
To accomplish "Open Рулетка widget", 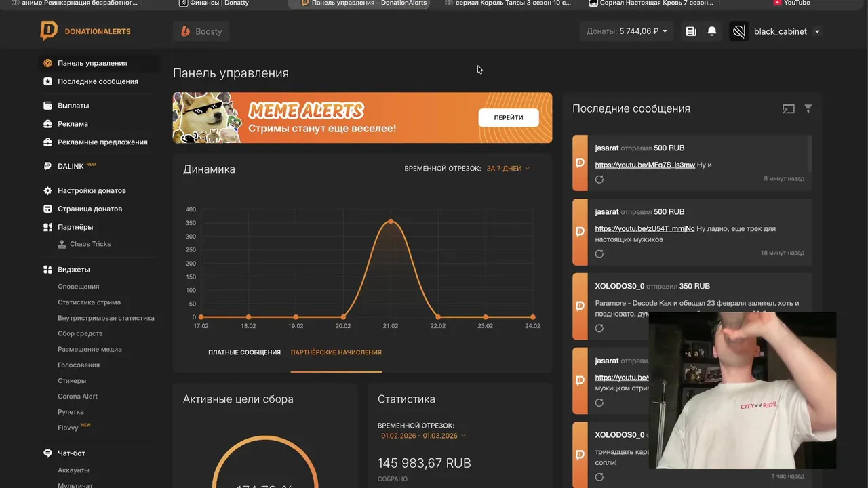I will coord(71,412).
